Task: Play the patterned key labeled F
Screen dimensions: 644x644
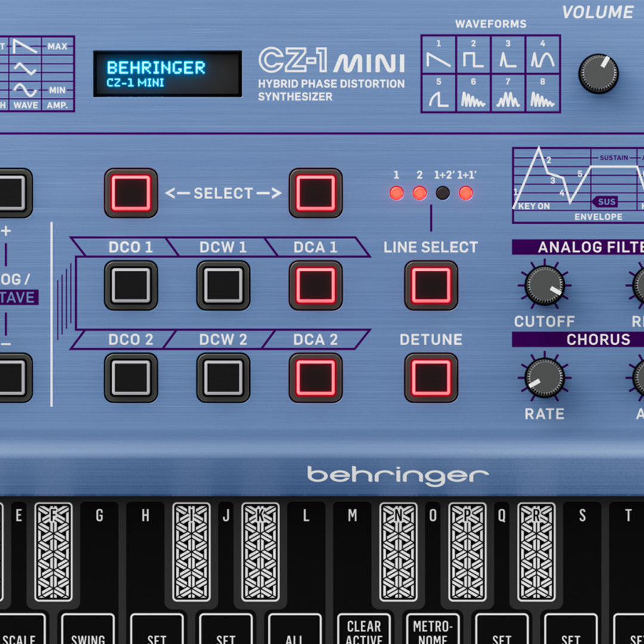Action: click(x=54, y=552)
